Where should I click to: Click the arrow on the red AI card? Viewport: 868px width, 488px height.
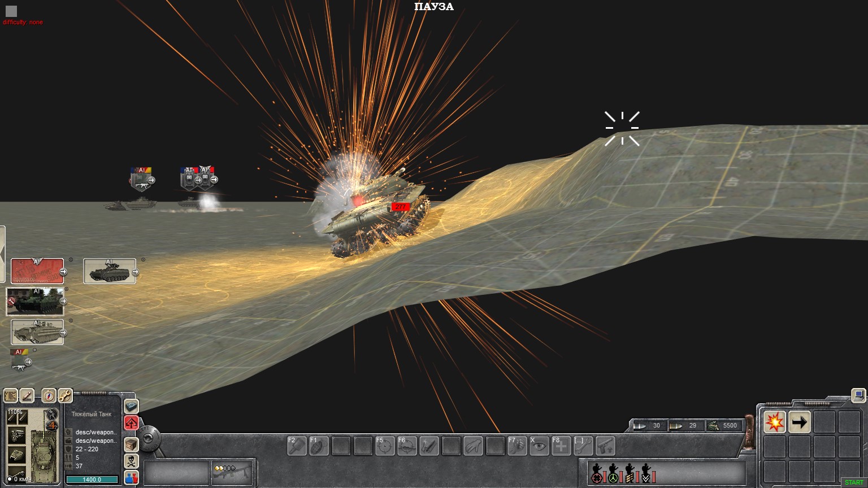tap(63, 272)
